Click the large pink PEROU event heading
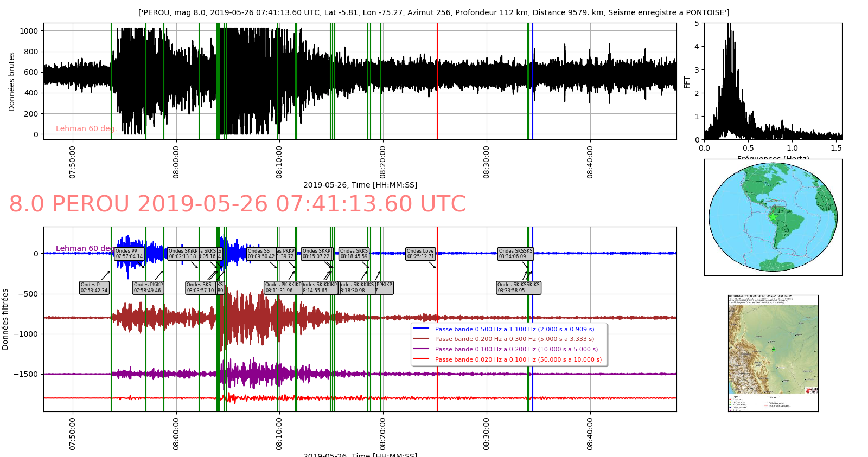The image size is (868, 457). pyautogui.click(x=237, y=204)
